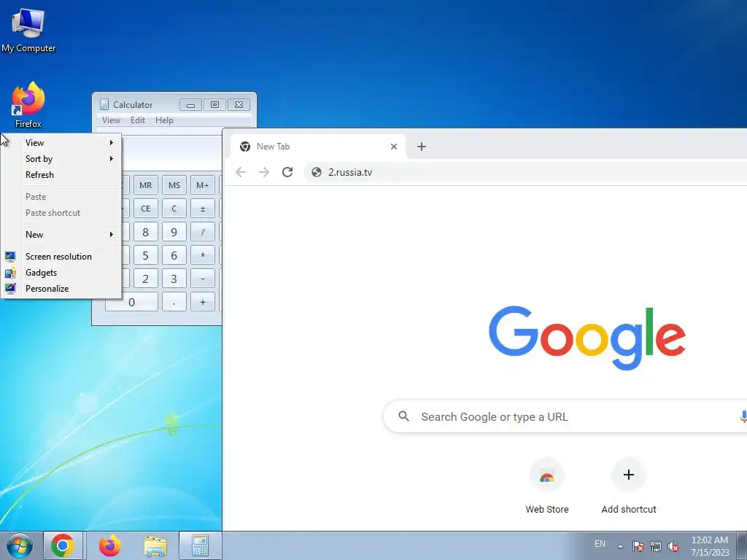Click the minus button in Calculator
This screenshot has height=560, width=747.
pos(203,279)
